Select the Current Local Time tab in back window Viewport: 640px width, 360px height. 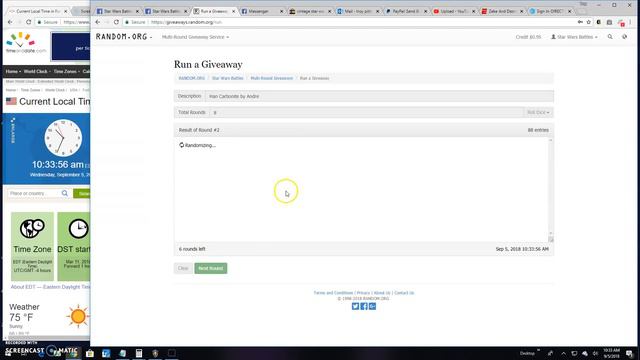[38, 11]
